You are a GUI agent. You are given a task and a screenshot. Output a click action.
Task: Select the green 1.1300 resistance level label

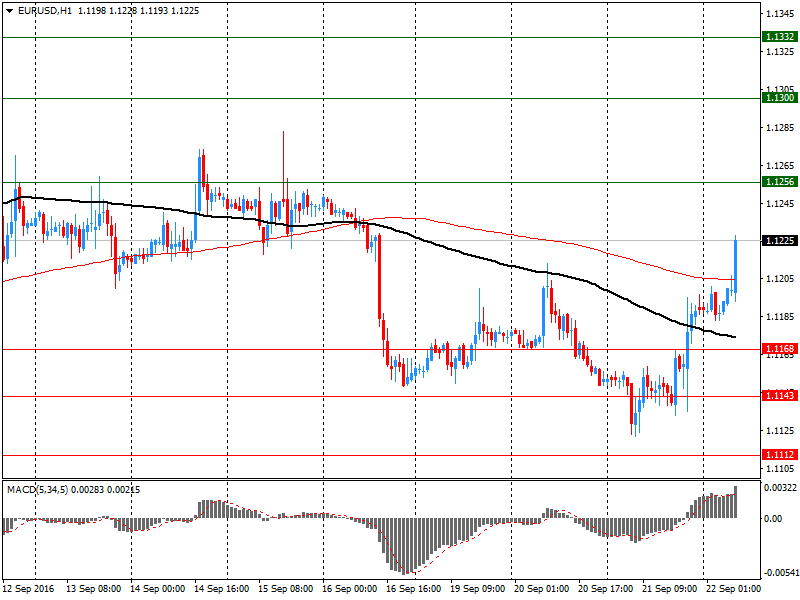(780, 97)
